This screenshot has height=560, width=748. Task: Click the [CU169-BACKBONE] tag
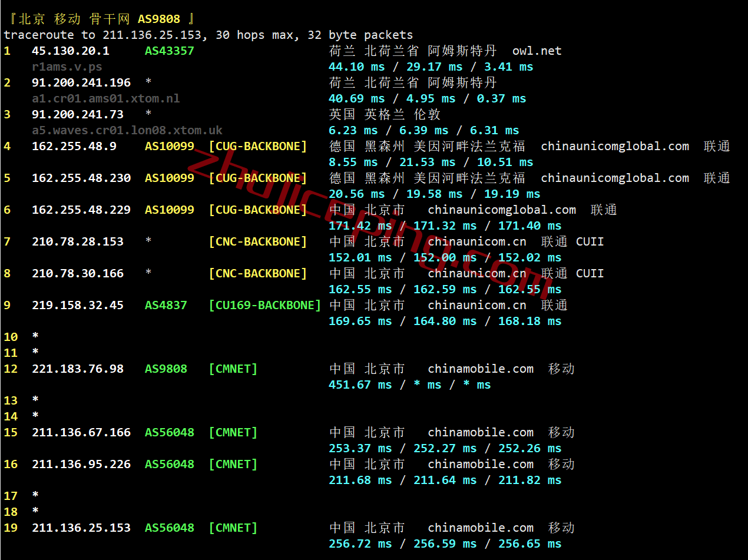click(x=265, y=305)
